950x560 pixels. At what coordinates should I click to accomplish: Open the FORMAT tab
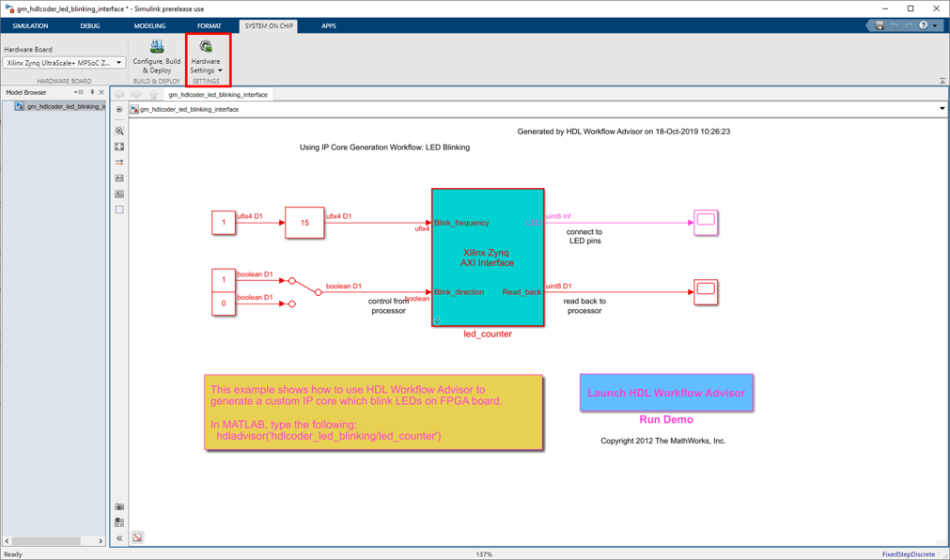coord(209,26)
